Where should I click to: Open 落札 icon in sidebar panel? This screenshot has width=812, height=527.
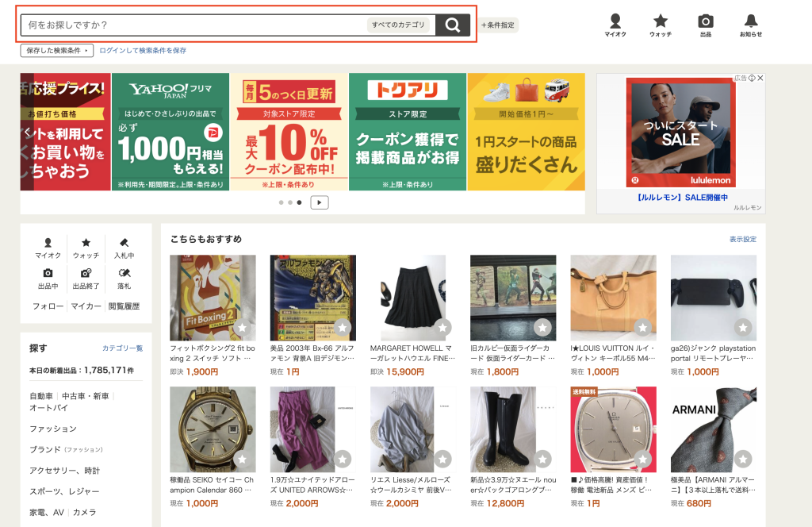coord(124,279)
